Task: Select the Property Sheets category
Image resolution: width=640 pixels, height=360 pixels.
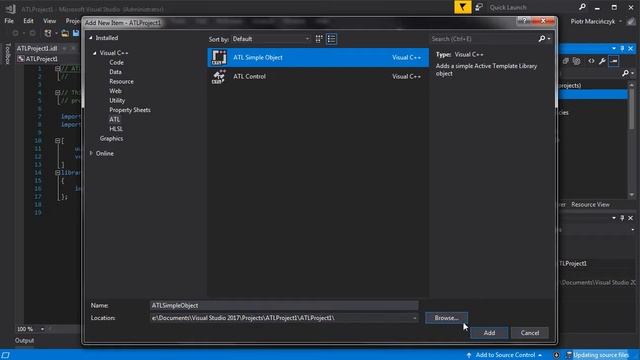Action: [130, 110]
